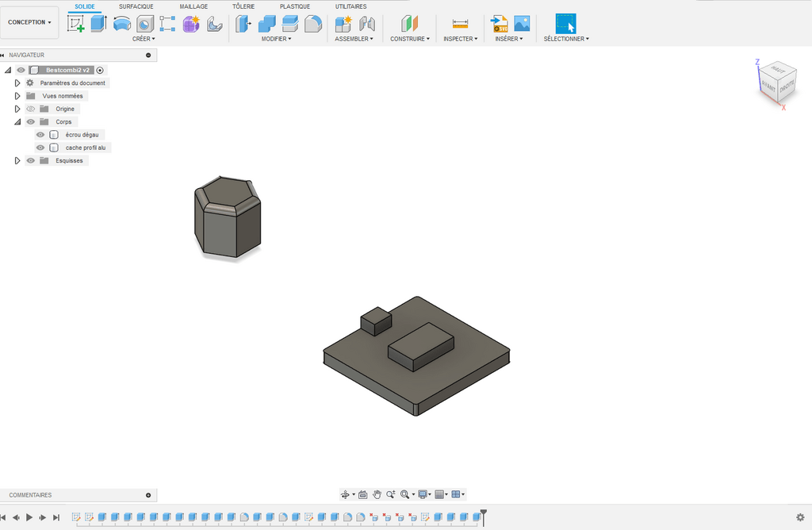
Task: Select the Fillet tool in Modifier
Action: tap(313, 24)
